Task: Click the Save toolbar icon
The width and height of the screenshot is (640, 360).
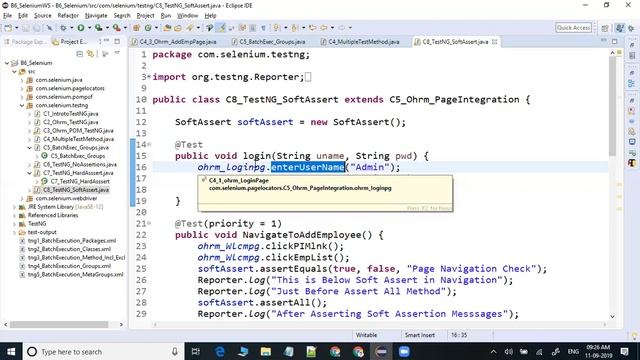Action: pyautogui.click(x=26, y=28)
